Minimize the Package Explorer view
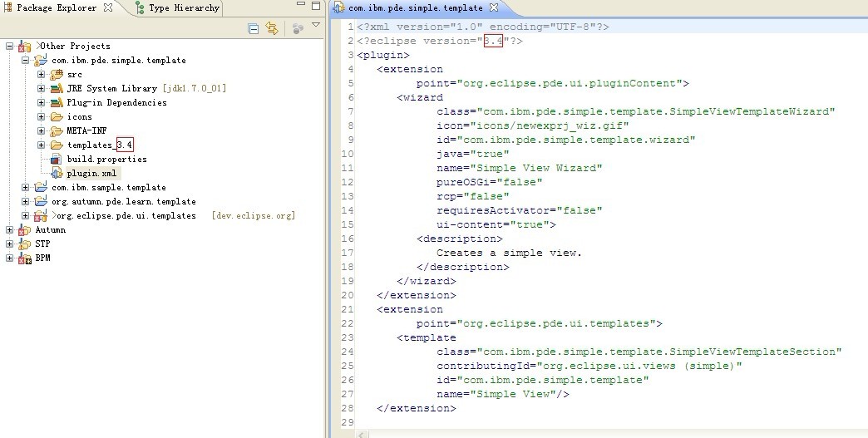 (x=301, y=5)
